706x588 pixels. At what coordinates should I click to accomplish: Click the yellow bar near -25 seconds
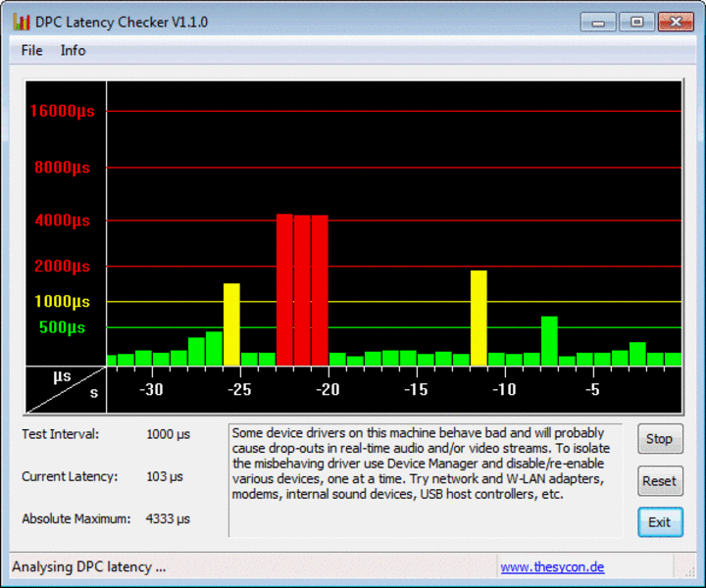coord(231,324)
